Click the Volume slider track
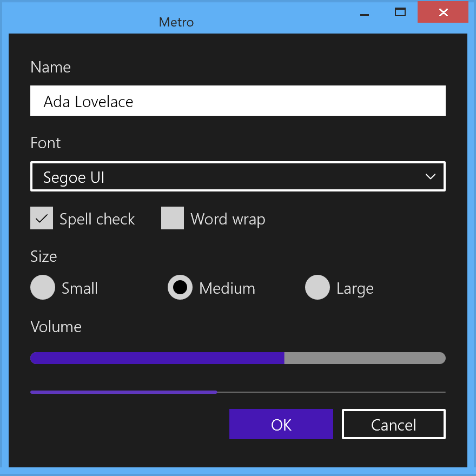 238,358
